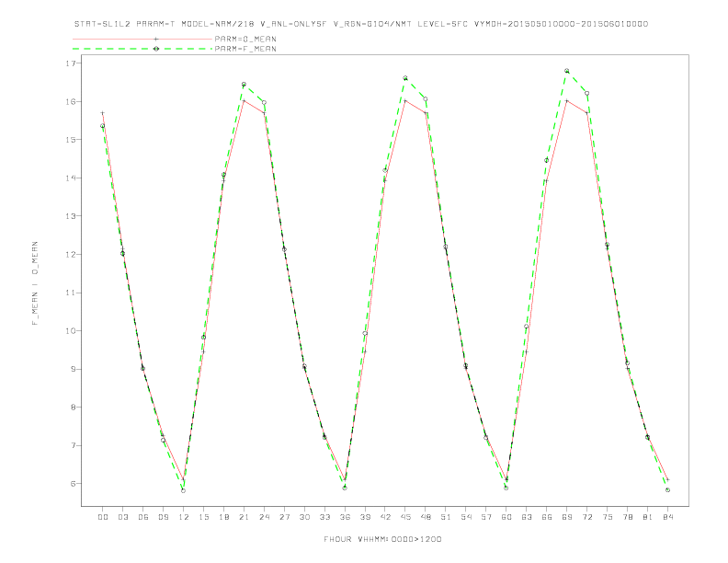
Task: Click x-axis tick label 15
Action: pyautogui.click(x=203, y=517)
